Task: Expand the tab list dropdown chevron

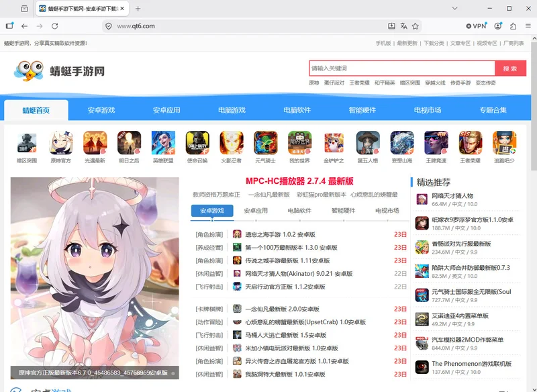Action: point(455,9)
